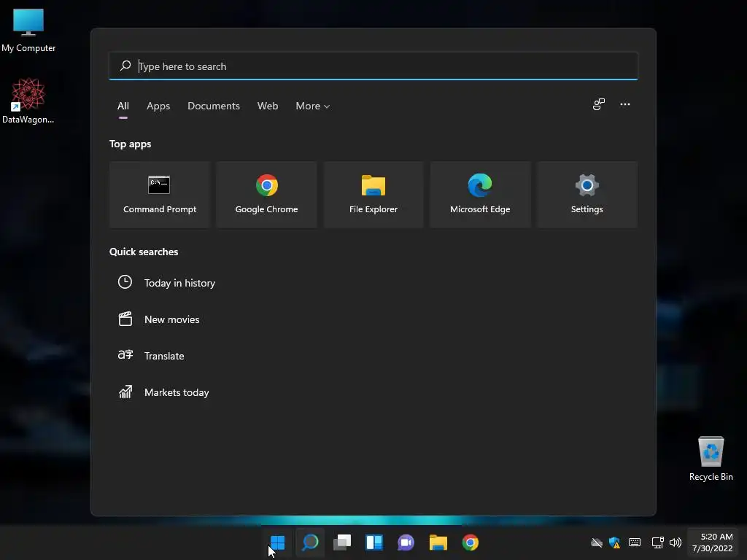Image resolution: width=747 pixels, height=560 pixels.
Task: Open File Explorer tile in Top apps
Action: click(x=373, y=195)
